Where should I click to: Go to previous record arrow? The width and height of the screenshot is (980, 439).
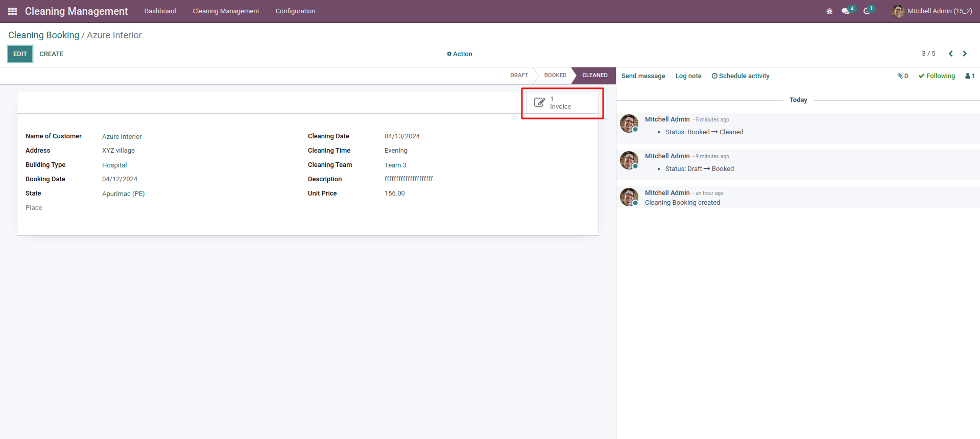pyautogui.click(x=950, y=54)
